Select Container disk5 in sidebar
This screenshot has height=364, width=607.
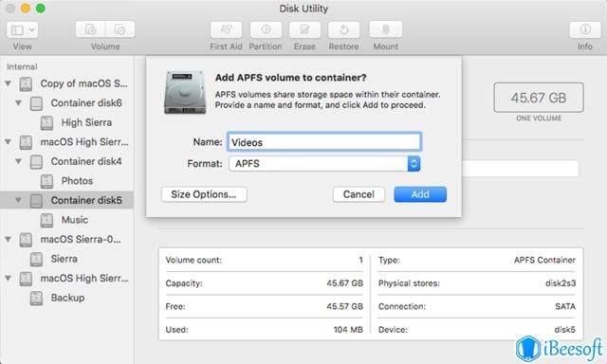[x=86, y=200]
